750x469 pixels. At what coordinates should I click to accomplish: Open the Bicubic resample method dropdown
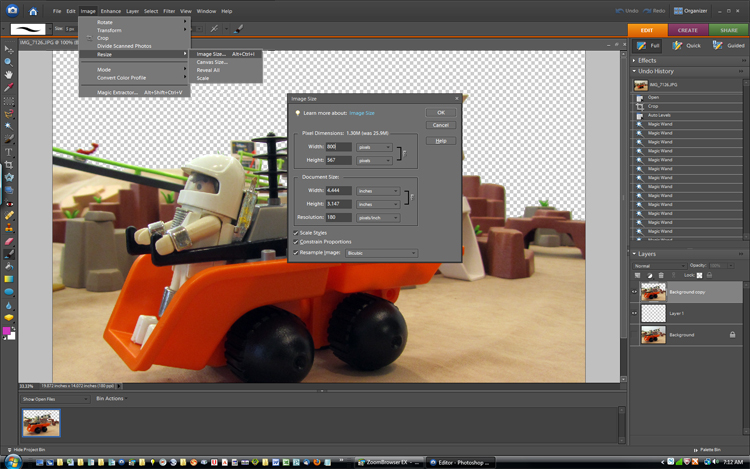(381, 253)
